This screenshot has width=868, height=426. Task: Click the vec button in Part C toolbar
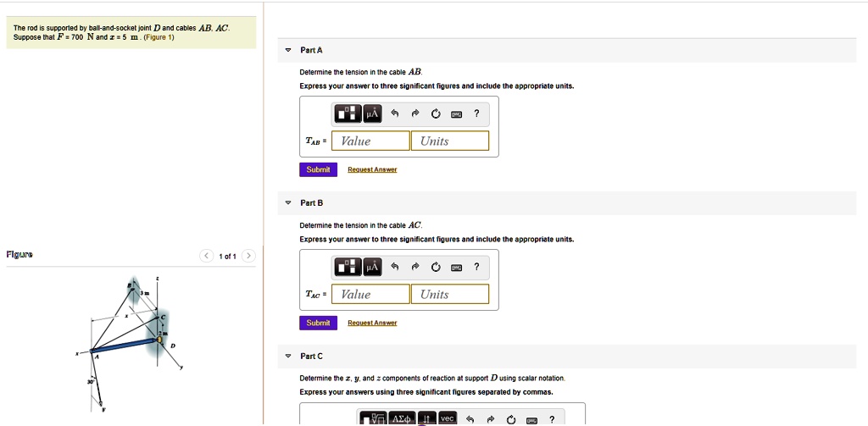(448, 418)
